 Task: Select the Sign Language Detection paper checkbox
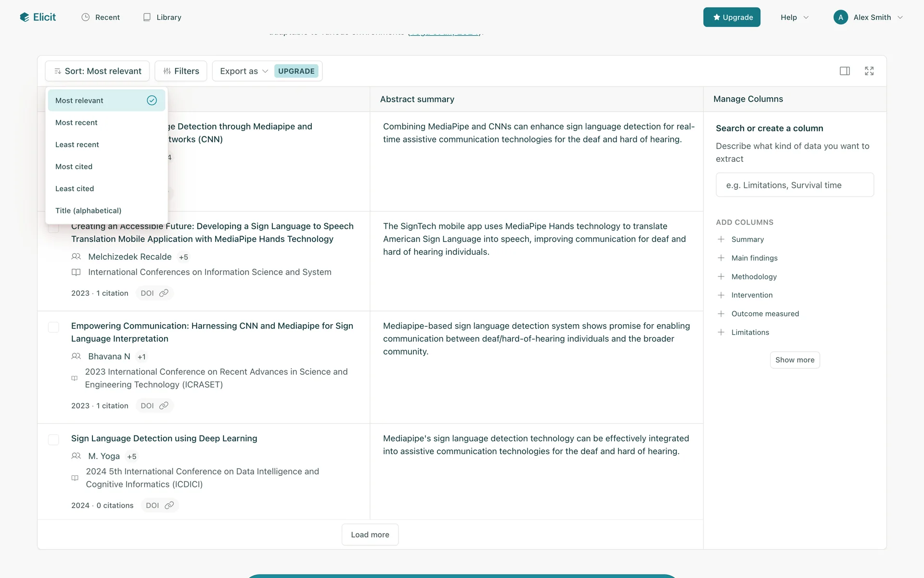[53, 440]
